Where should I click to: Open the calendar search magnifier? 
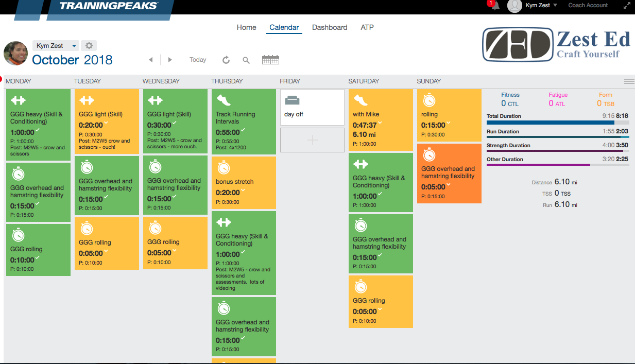click(246, 60)
